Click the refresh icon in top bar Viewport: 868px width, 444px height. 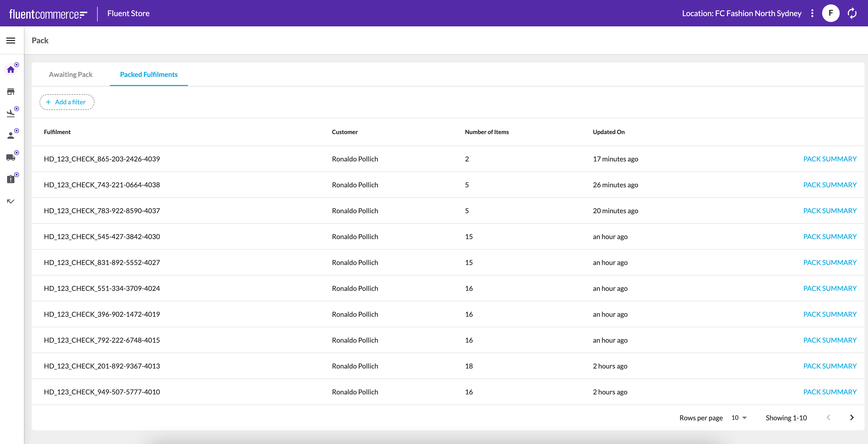click(852, 13)
